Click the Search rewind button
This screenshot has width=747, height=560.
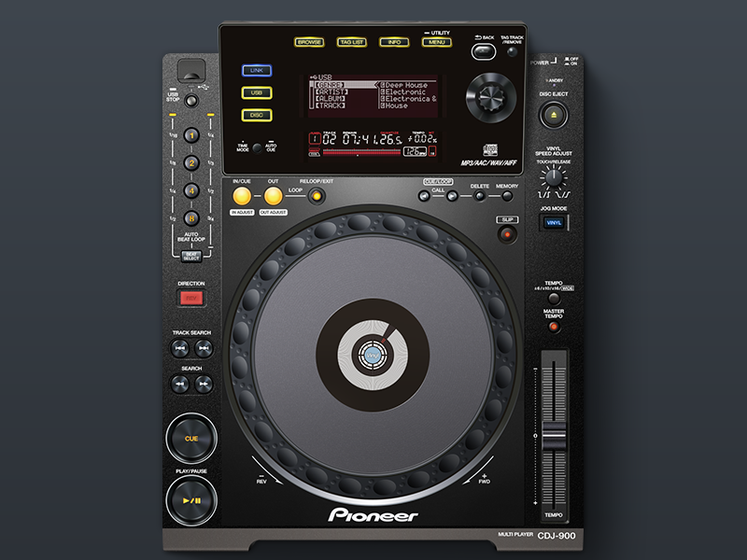click(x=179, y=384)
